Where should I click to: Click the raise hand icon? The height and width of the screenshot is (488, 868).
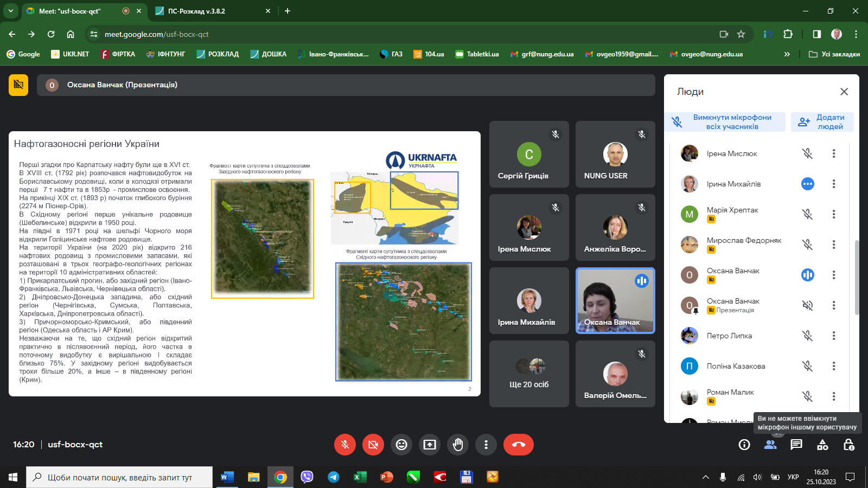point(458,445)
